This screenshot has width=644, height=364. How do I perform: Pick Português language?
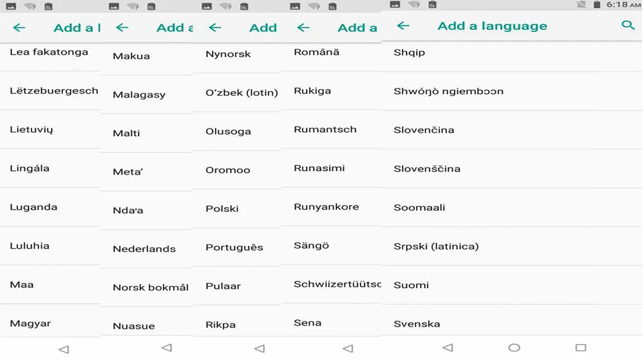tap(237, 247)
